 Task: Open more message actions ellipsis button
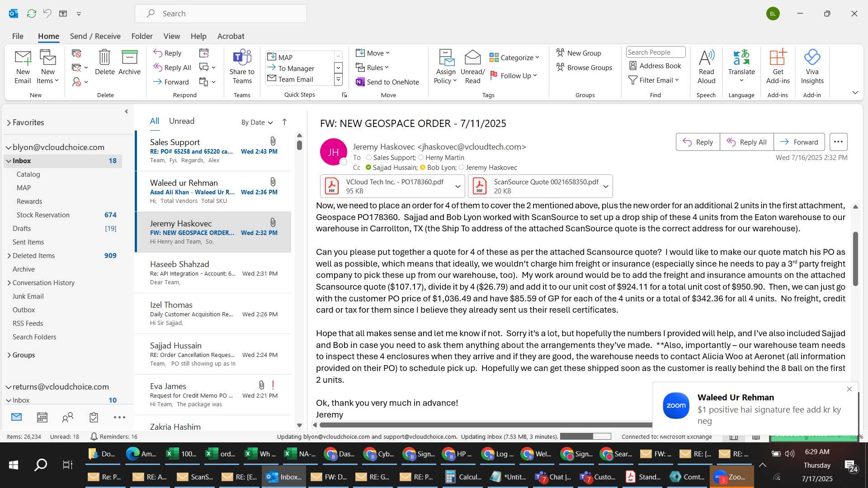838,142
